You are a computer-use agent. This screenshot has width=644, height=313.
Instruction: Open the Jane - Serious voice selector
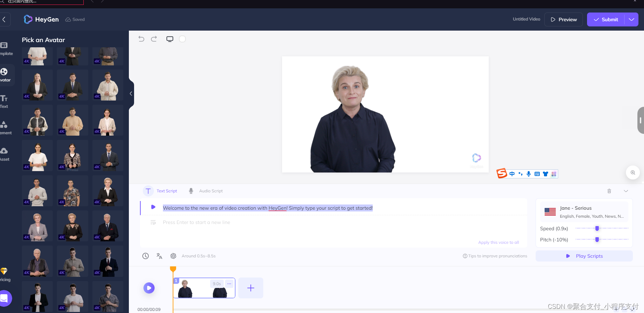pos(584,211)
